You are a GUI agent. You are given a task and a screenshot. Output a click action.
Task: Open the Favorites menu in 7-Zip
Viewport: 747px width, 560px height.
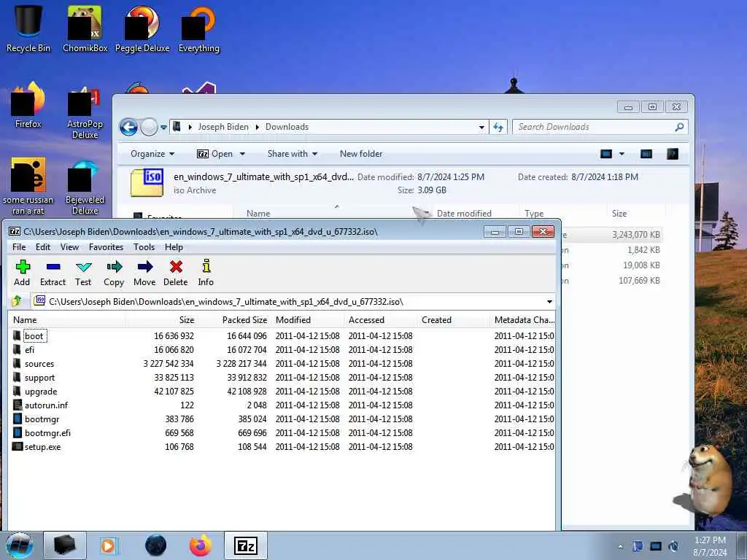106,246
